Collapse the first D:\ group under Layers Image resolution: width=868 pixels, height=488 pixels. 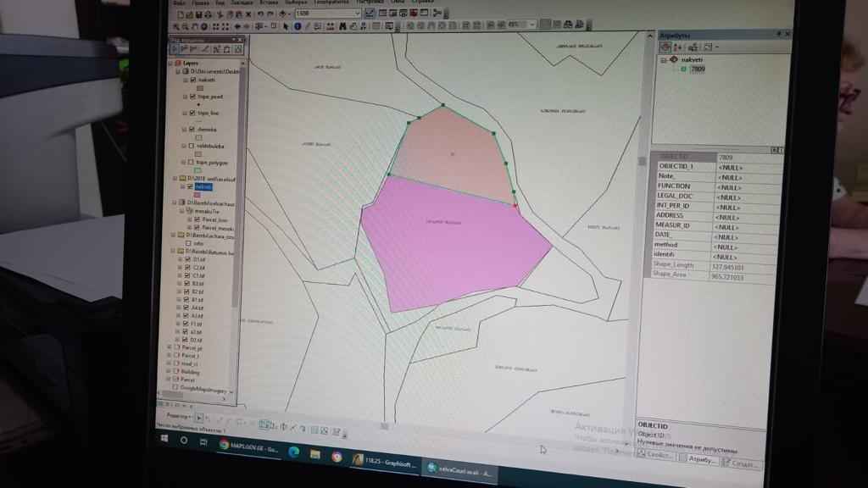point(178,71)
